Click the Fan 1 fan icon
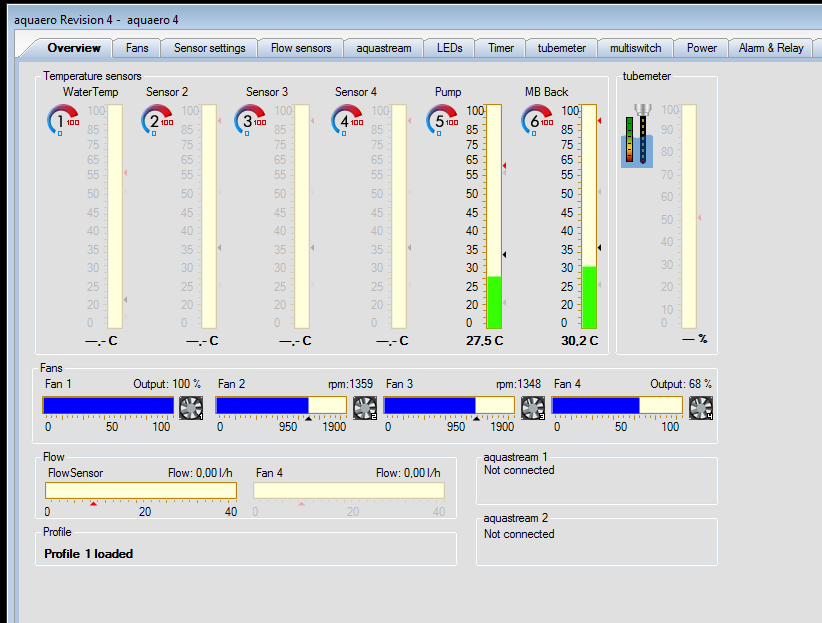The image size is (822, 623). [x=191, y=407]
